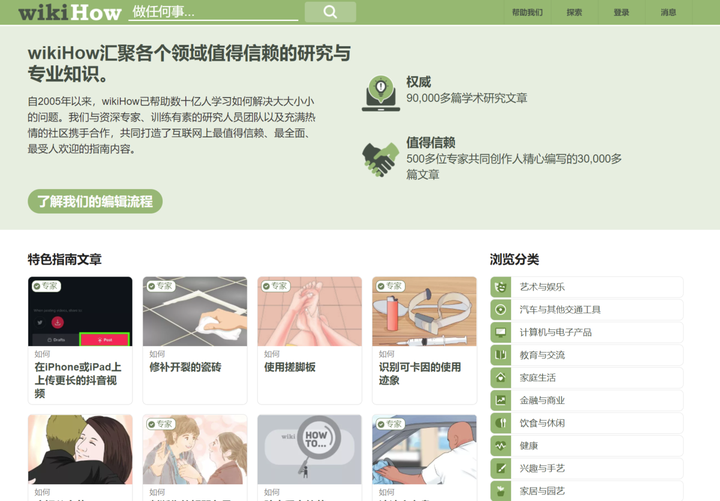Image resolution: width=720 pixels, height=501 pixels.
Task: Open the 教育与交流 category link
Action: click(x=587, y=355)
